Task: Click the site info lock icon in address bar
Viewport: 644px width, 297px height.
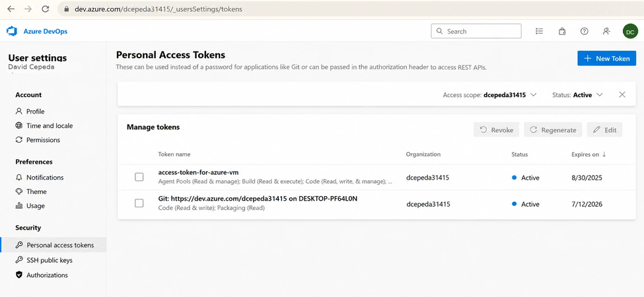Action: 67,9
